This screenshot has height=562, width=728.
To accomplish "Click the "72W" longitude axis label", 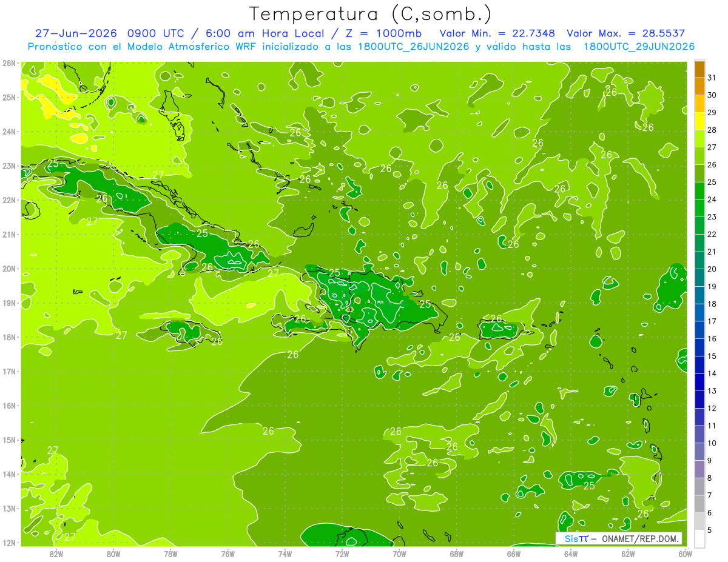I will (x=342, y=554).
